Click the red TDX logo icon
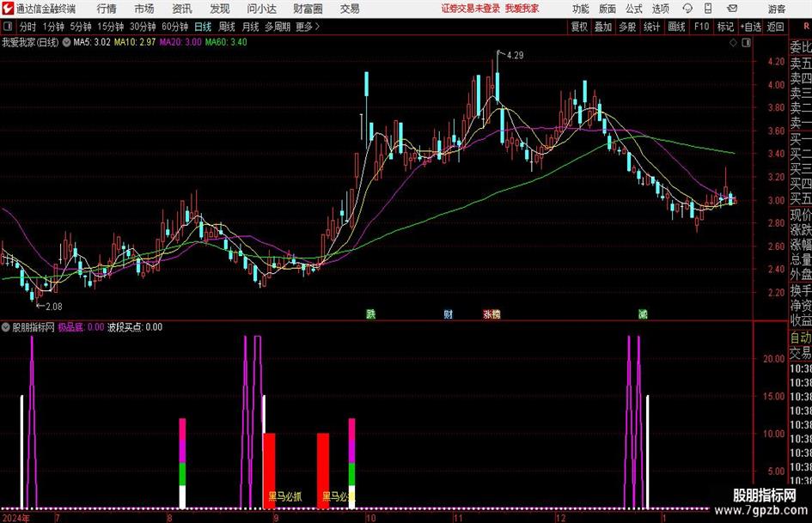Screen dimensions: 812x523 (x=8, y=9)
